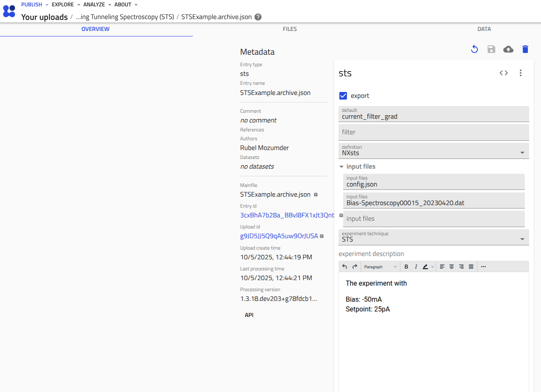This screenshot has width=541, height=392.
Task: Collapse the input files section
Action: [x=341, y=167]
